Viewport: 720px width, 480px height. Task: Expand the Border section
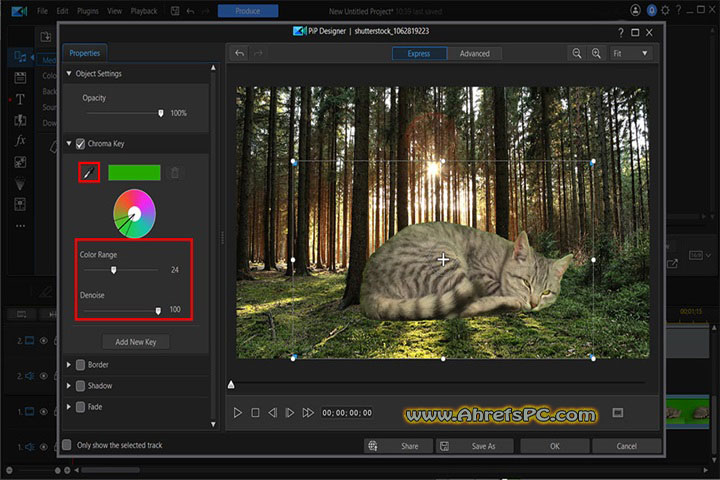point(69,365)
